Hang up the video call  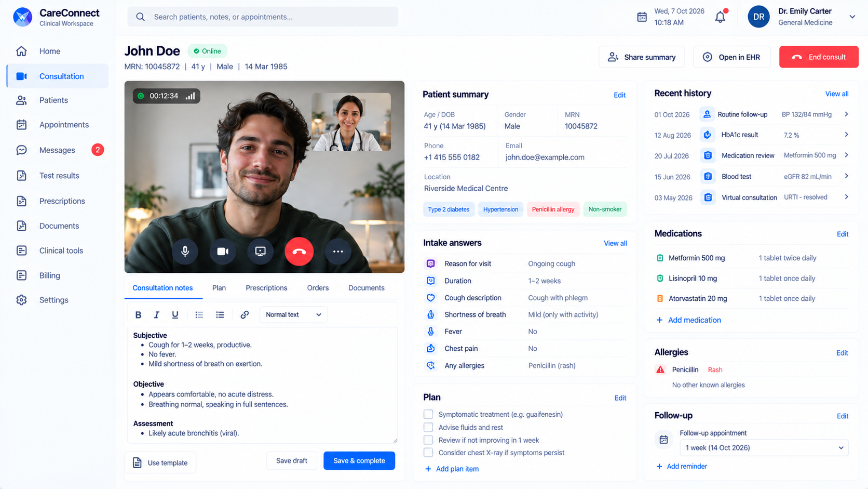click(299, 252)
